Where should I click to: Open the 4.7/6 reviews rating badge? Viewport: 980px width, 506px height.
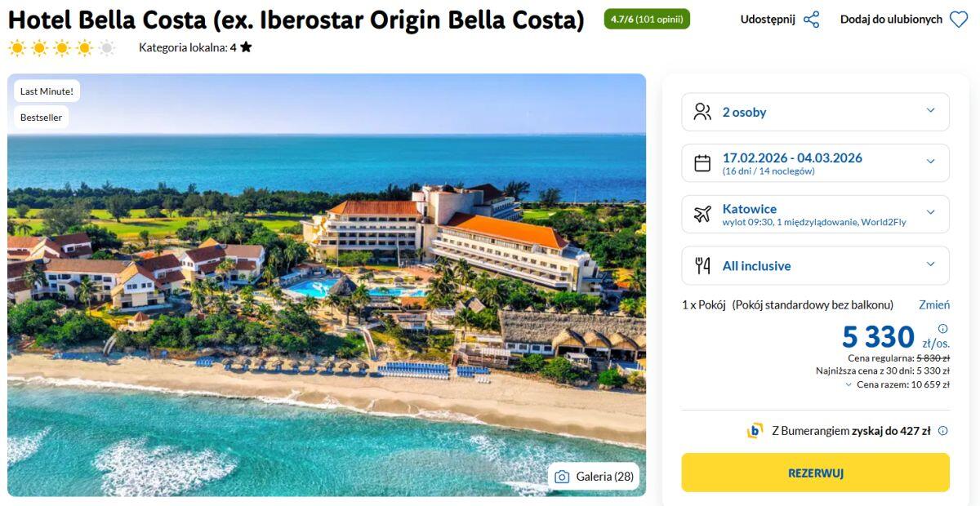(x=647, y=20)
